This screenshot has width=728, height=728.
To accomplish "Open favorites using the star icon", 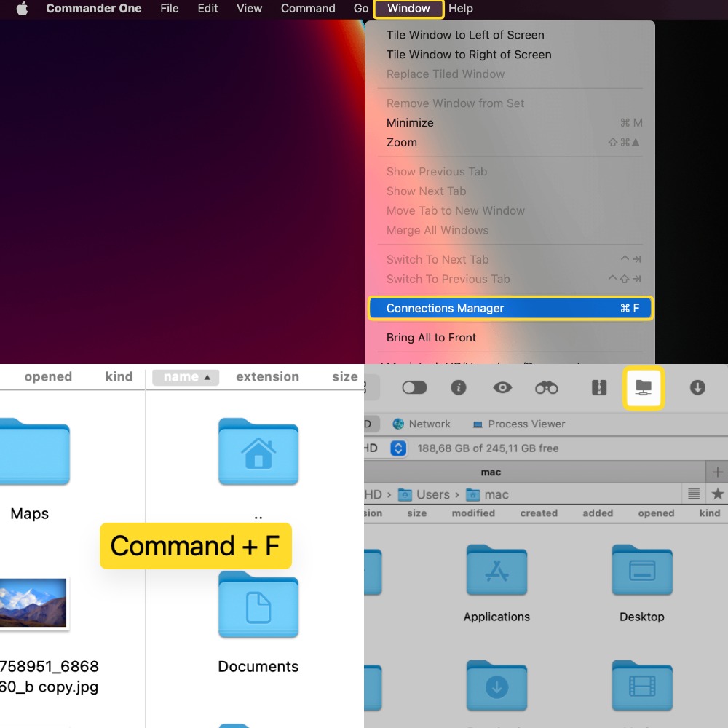I will [x=718, y=494].
